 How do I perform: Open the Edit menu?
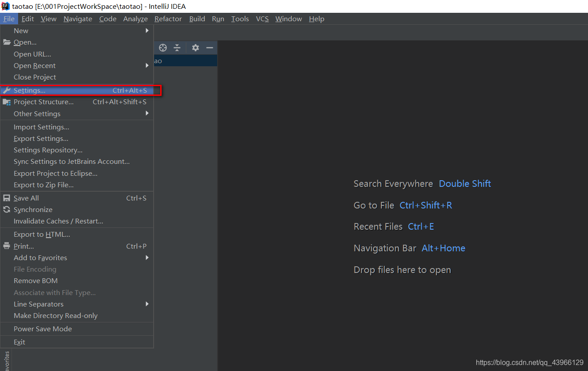coord(28,19)
